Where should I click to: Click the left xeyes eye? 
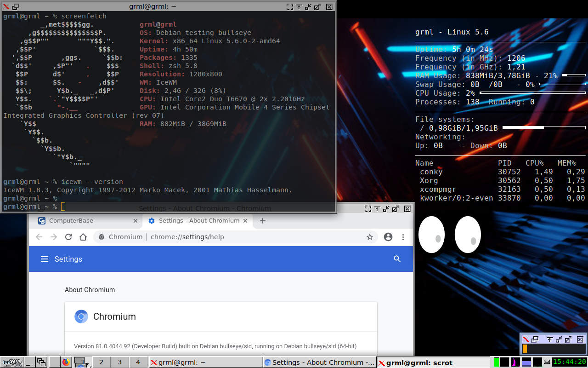tap(432, 235)
